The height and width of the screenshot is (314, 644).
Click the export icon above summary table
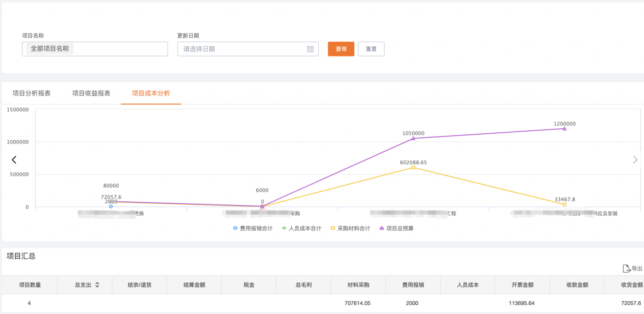[626, 268]
